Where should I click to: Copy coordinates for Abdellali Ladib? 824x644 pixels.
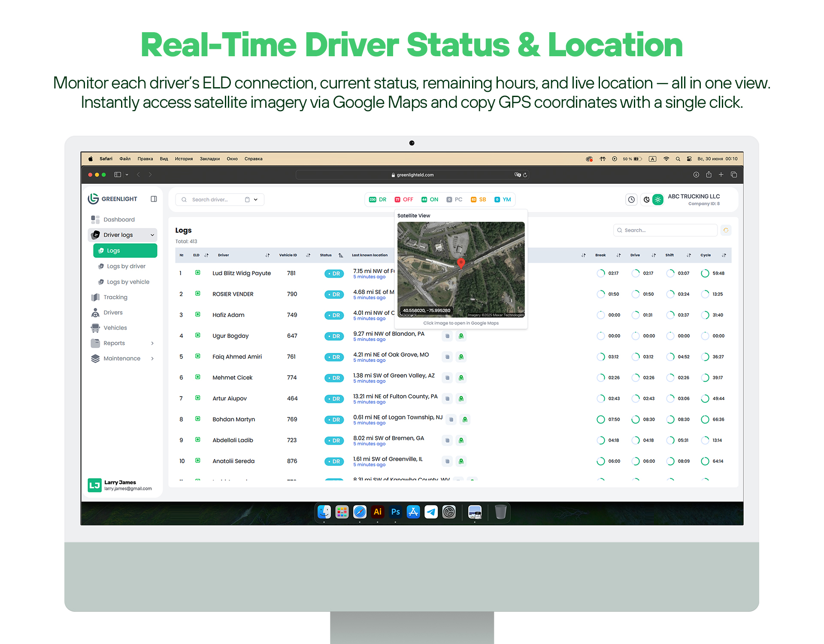[x=447, y=440]
